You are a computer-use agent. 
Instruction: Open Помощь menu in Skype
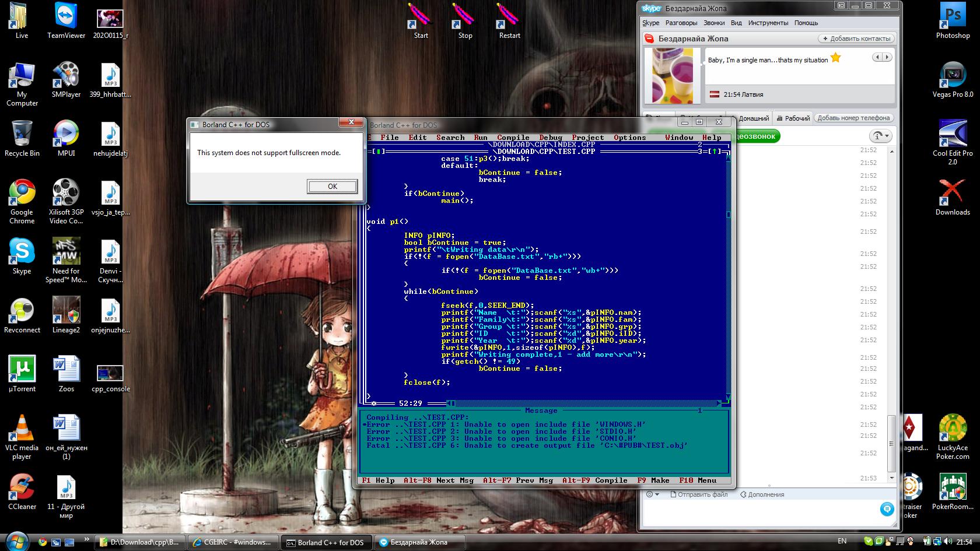806,23
